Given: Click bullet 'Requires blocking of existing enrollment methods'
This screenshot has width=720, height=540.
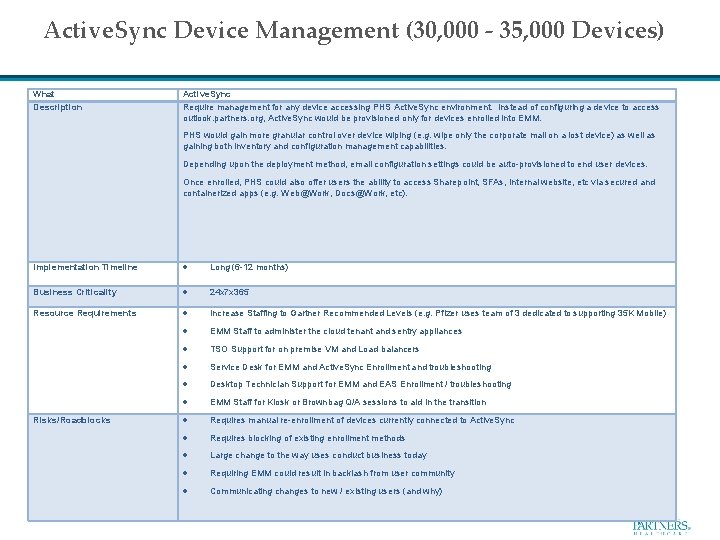Looking at the screenshot, I should [308, 438].
